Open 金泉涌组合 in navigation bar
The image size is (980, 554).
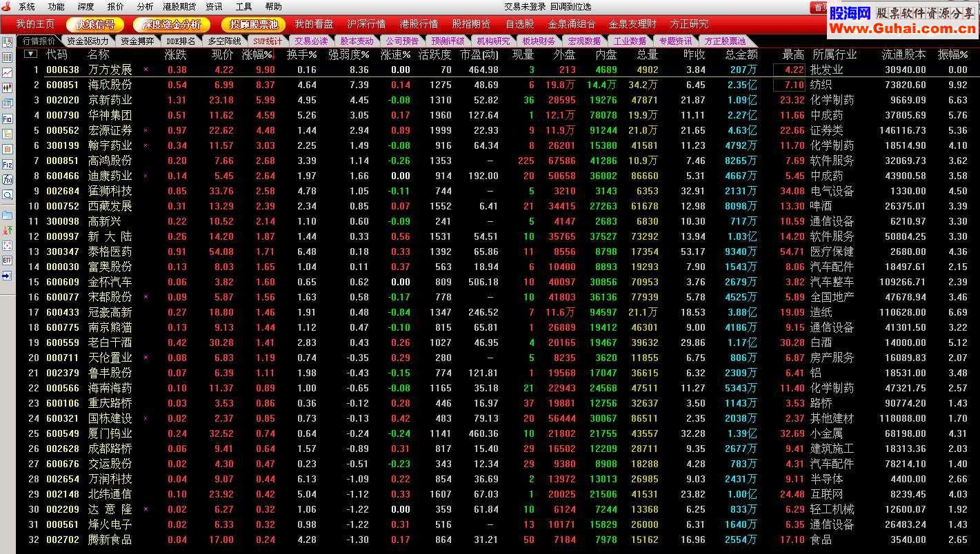[x=572, y=24]
